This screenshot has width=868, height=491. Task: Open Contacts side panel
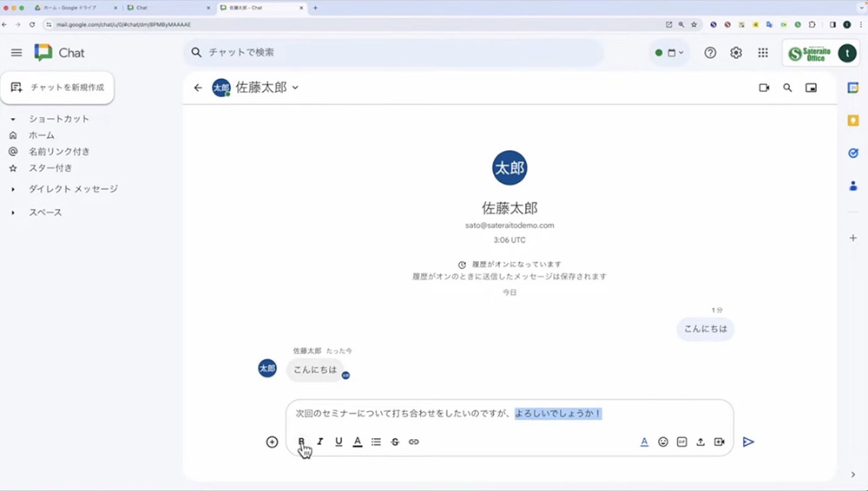click(x=853, y=186)
